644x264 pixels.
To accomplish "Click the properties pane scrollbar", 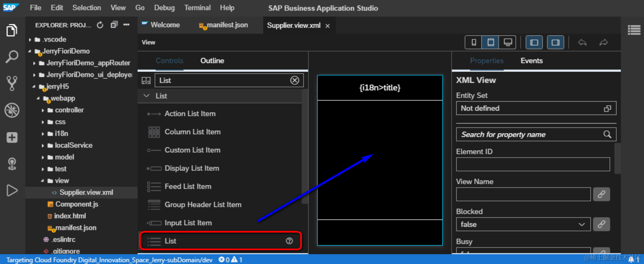I will (x=618, y=158).
